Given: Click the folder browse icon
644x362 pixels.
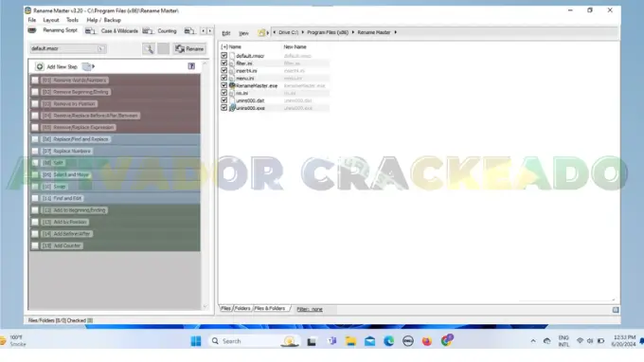Looking at the screenshot, I should (261, 32).
